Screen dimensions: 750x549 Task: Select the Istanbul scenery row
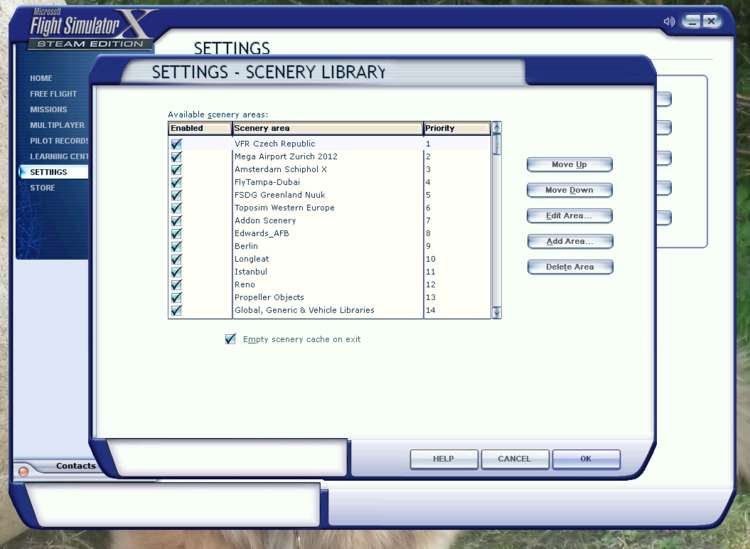330,272
